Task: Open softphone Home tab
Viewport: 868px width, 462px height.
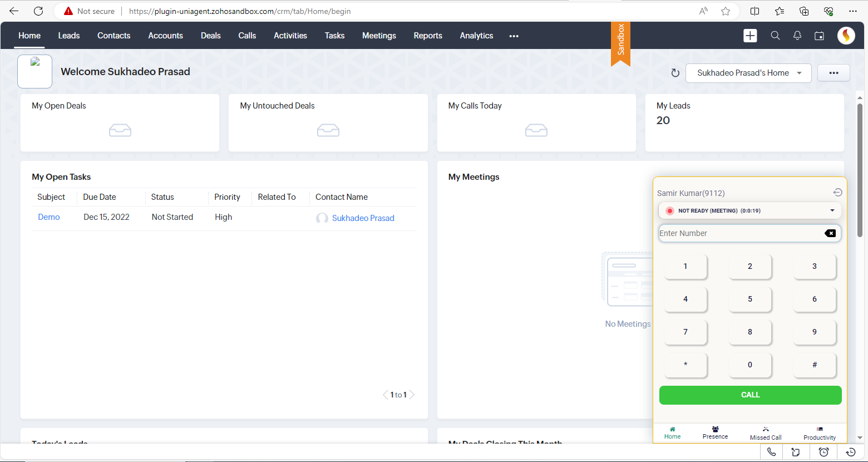Action: pos(672,433)
